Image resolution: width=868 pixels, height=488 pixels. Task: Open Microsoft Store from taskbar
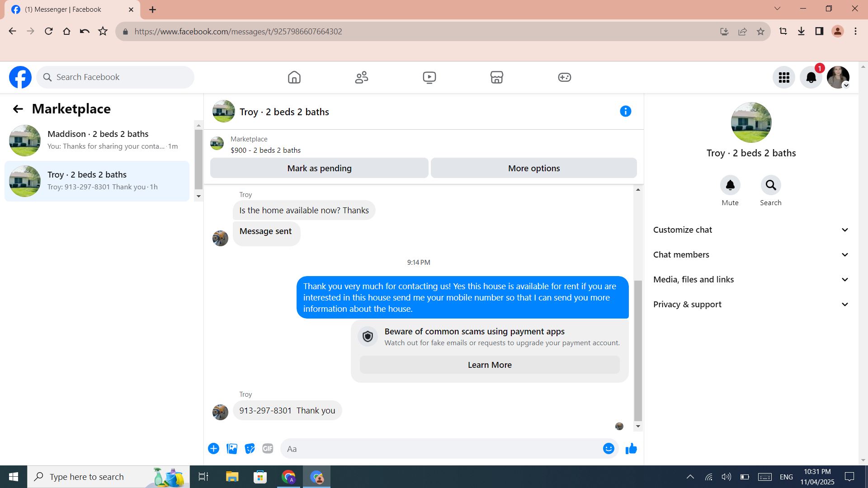(x=260, y=477)
